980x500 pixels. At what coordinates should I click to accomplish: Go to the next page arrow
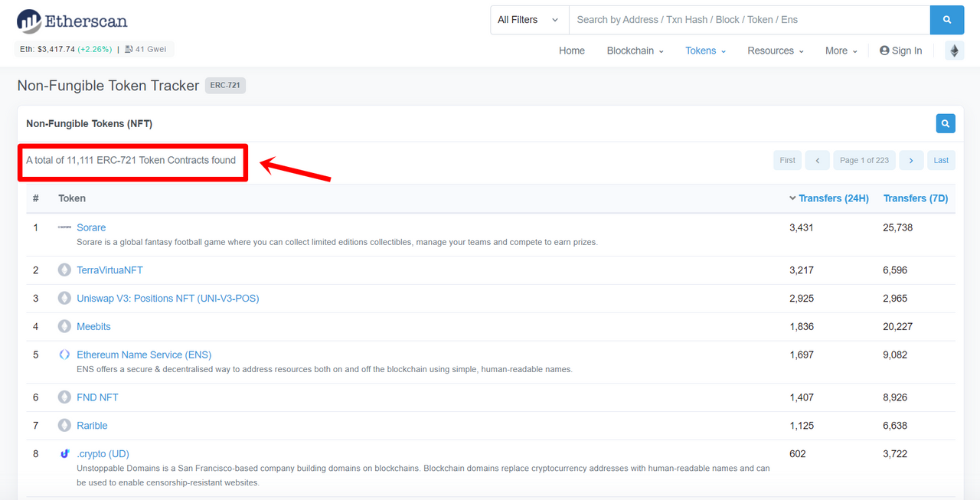pos(911,160)
